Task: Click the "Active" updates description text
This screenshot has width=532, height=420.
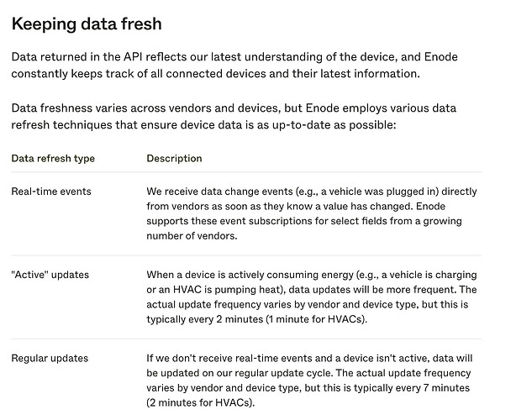Action: point(313,297)
